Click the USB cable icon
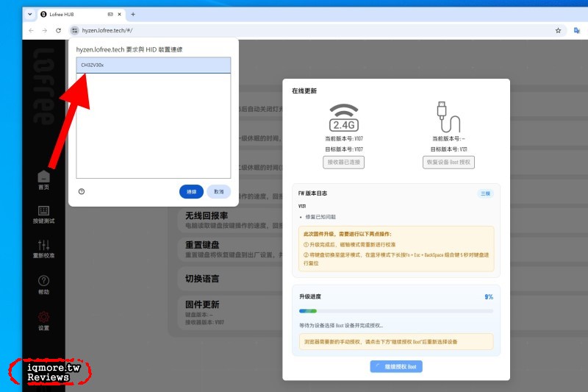 [x=448, y=117]
